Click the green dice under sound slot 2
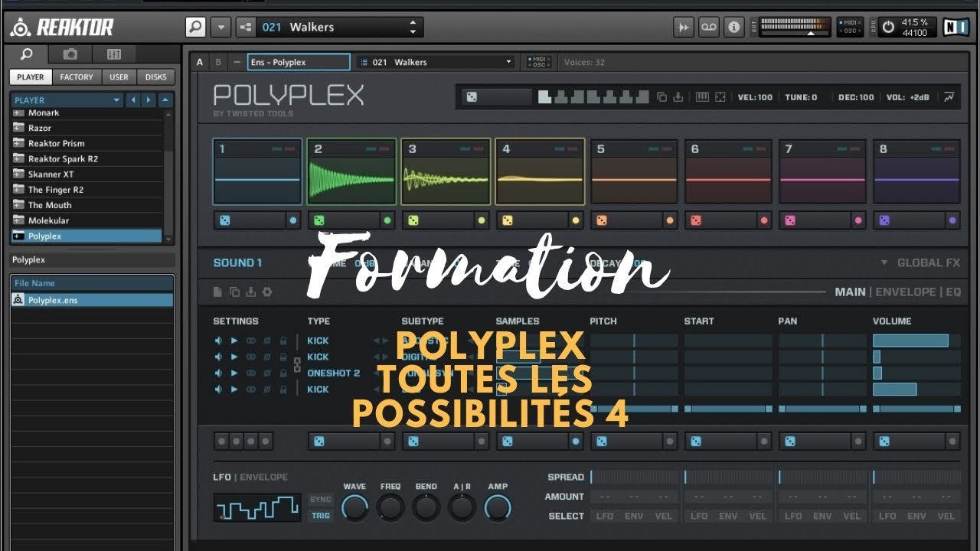This screenshot has width=980, height=551. click(x=319, y=220)
